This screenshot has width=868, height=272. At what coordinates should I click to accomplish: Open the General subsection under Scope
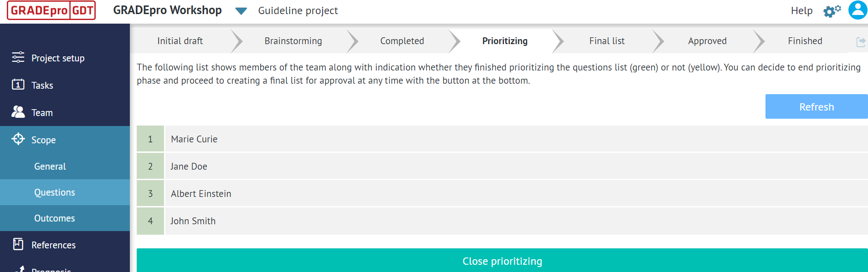coord(50,166)
